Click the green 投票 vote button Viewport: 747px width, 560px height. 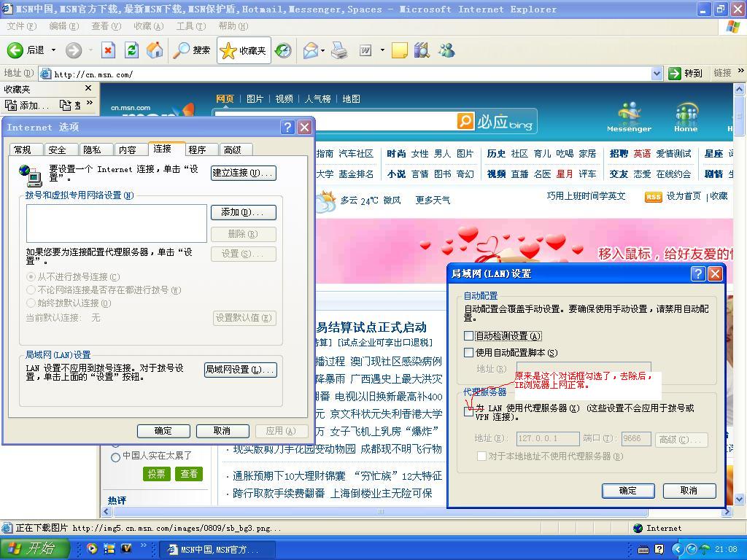[x=156, y=474]
